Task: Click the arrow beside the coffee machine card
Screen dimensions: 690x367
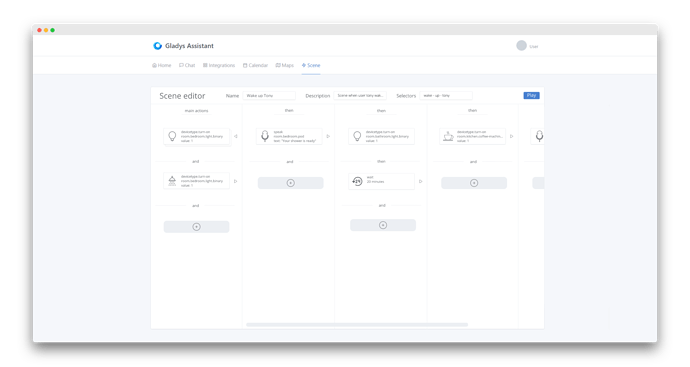Action: pyautogui.click(x=511, y=136)
